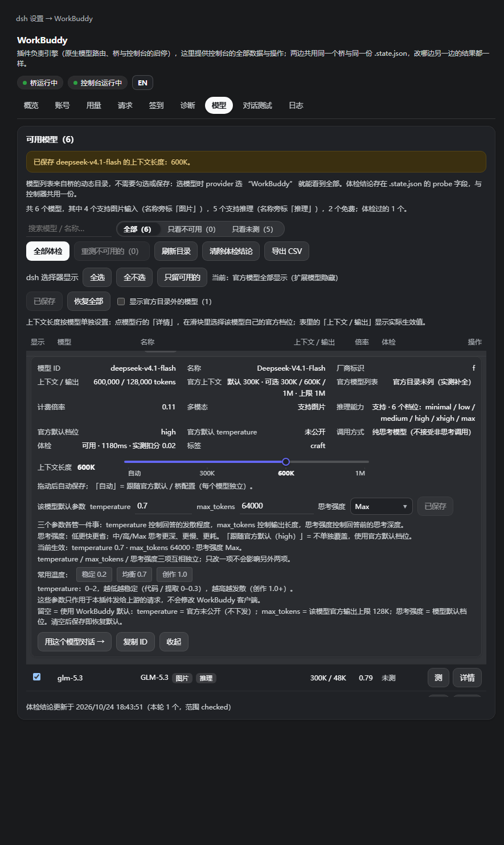
Task: Open 详情 for glm-5.3 row
Action: tap(468, 678)
